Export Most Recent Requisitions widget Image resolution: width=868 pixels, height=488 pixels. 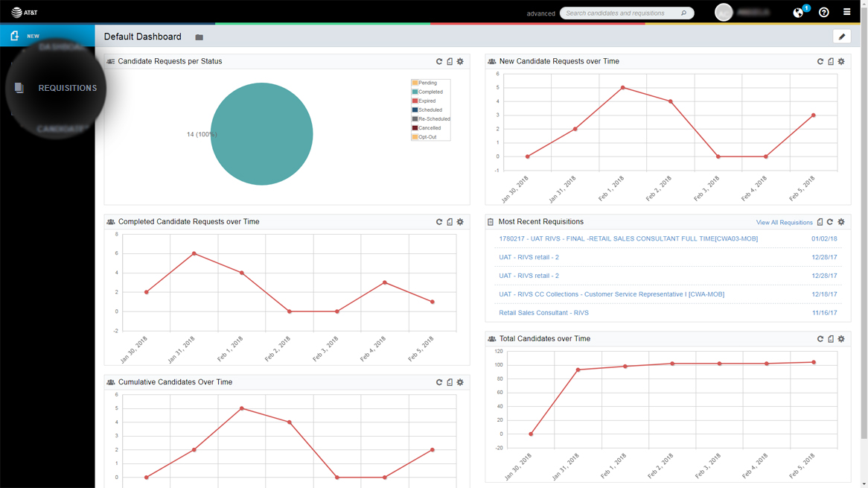(820, 222)
